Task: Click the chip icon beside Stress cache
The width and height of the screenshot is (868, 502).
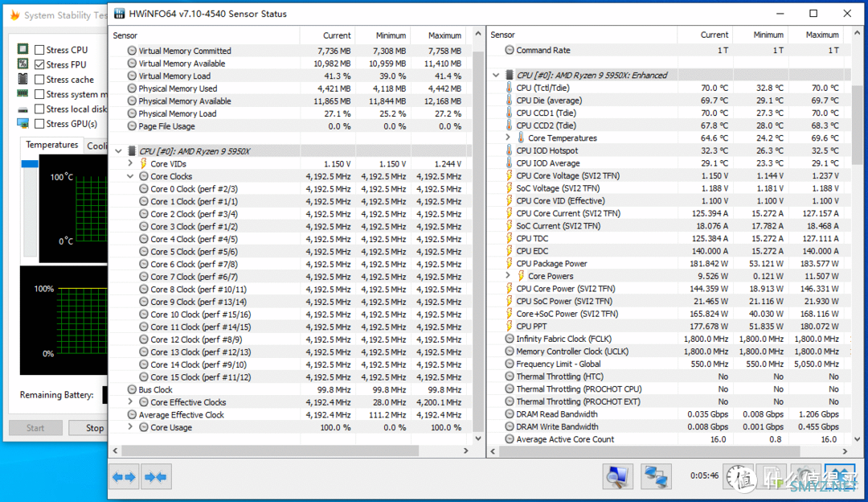Action: click(x=23, y=79)
